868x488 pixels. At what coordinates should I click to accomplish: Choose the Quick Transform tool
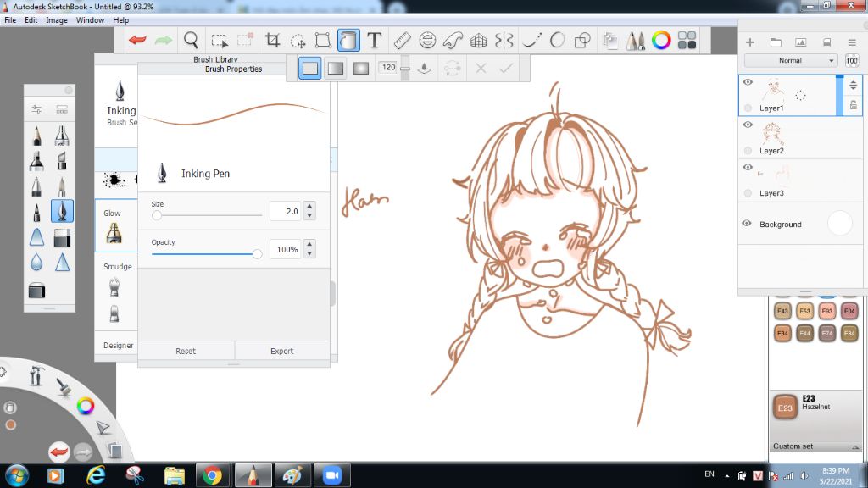(298, 41)
